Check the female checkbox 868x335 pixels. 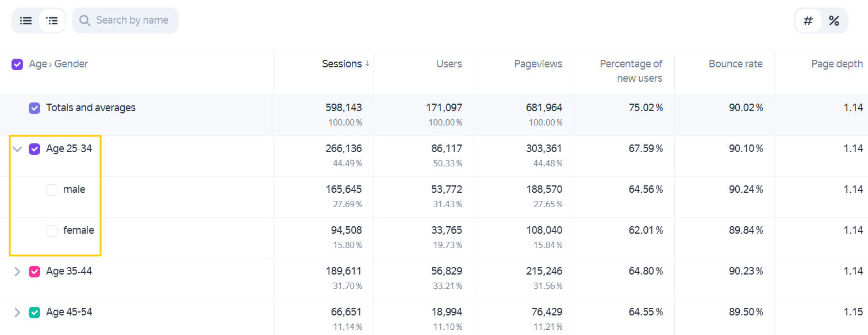click(x=52, y=231)
